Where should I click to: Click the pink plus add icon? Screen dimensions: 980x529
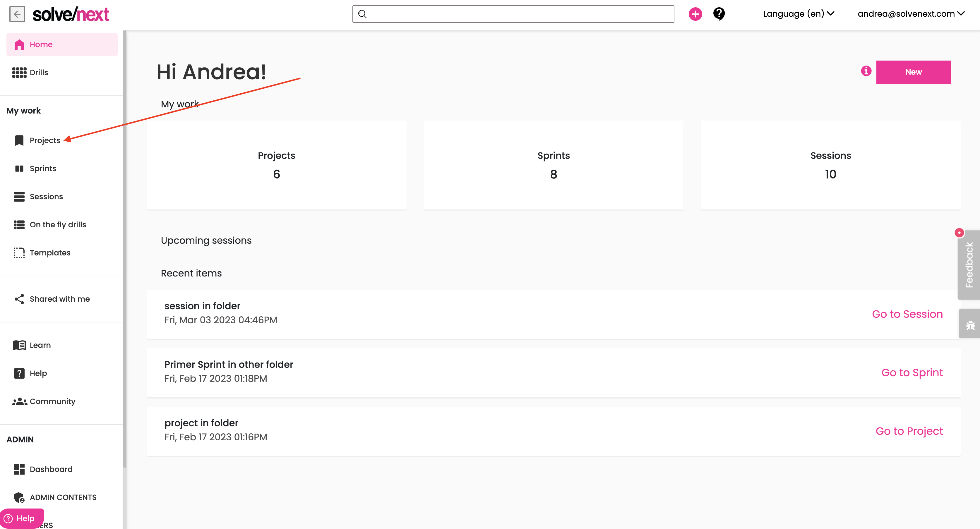point(695,14)
